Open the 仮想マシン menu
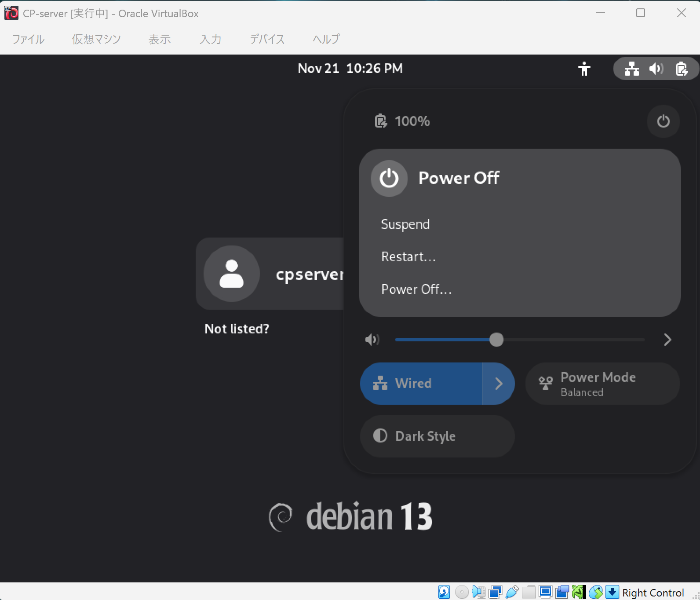The image size is (700, 600). coord(96,39)
